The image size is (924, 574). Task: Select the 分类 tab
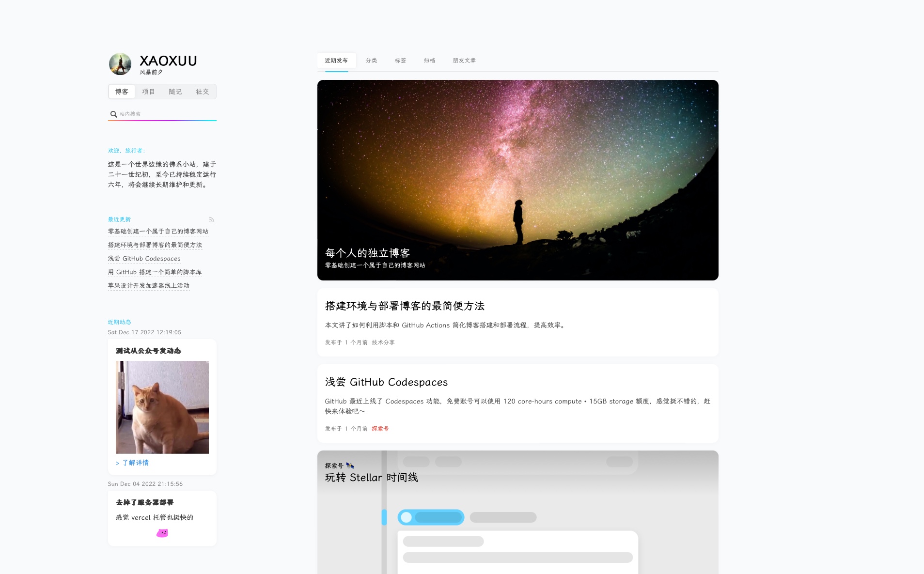371,61
